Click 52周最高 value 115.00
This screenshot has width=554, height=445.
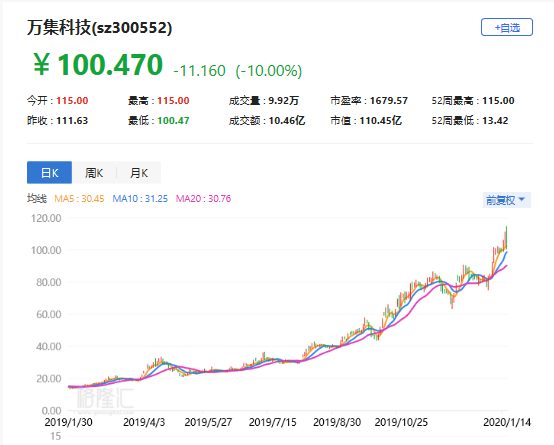(498, 101)
